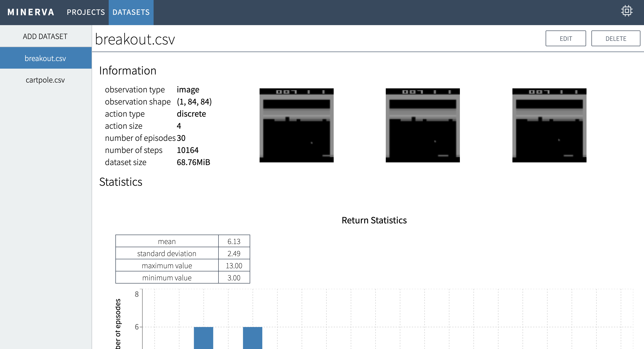
Task: Click the 'number of episodes' label
Action: click(140, 138)
